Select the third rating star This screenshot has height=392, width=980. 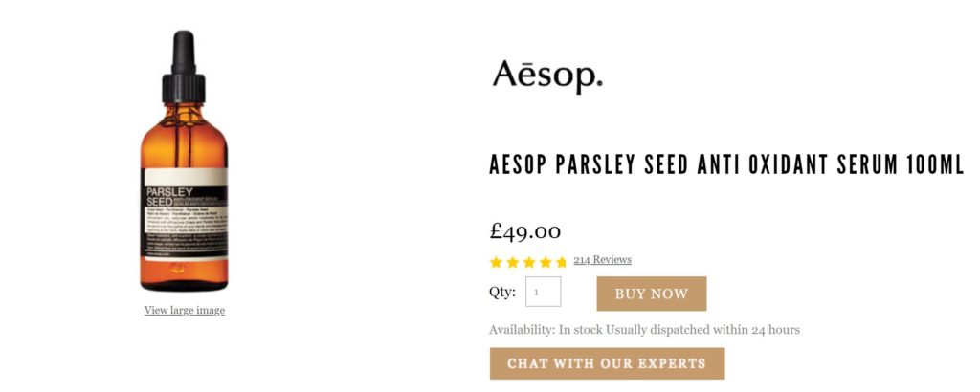528,262
